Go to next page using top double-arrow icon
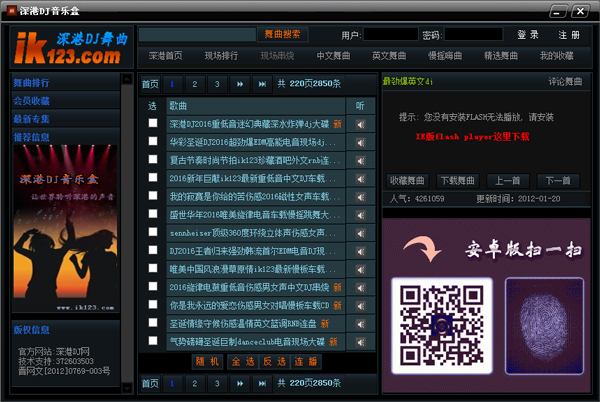 coord(240,84)
